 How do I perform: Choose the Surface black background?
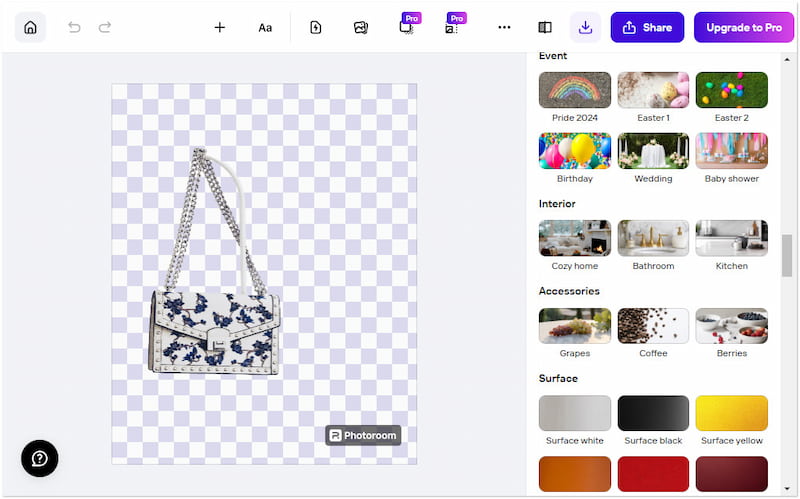653,413
